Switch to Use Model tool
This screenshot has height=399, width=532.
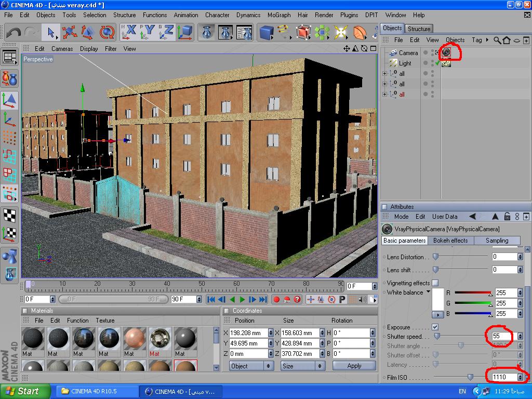(10, 100)
